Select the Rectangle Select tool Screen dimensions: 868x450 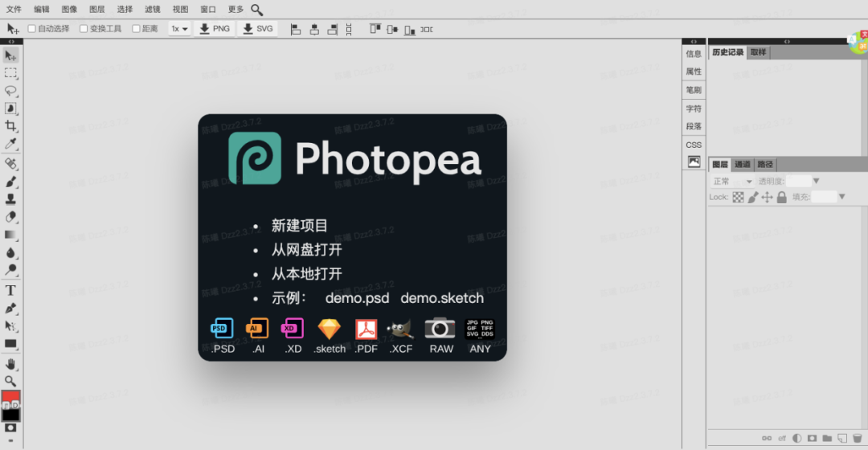(x=10, y=73)
